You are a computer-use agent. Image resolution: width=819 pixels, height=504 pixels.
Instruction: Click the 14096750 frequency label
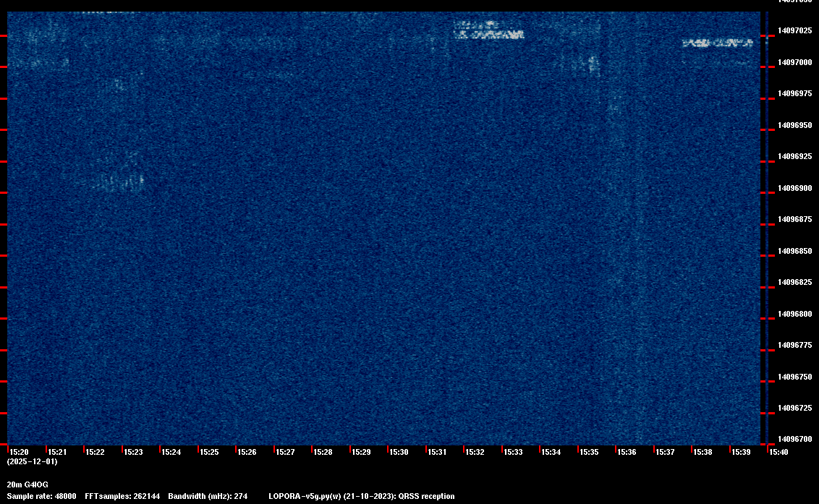click(x=795, y=377)
